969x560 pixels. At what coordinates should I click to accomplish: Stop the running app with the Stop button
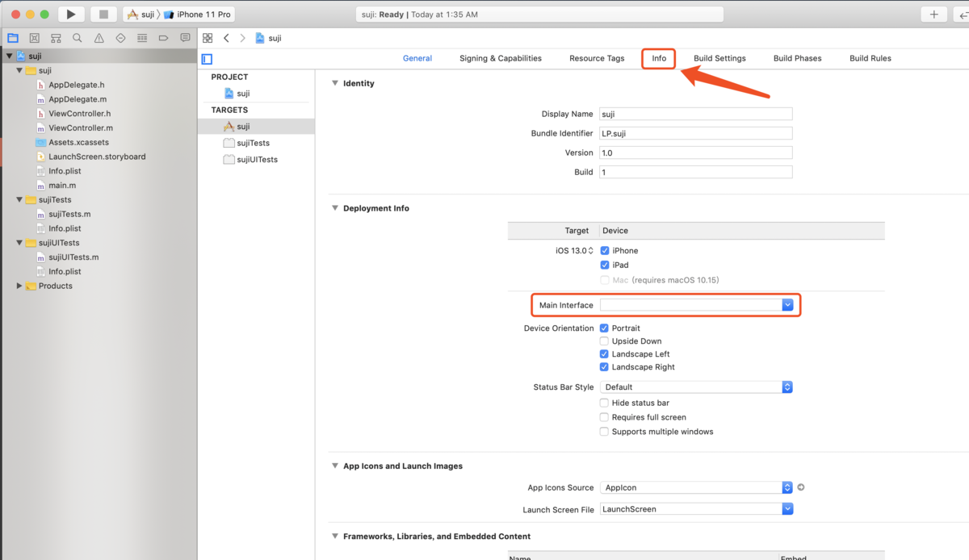click(103, 15)
